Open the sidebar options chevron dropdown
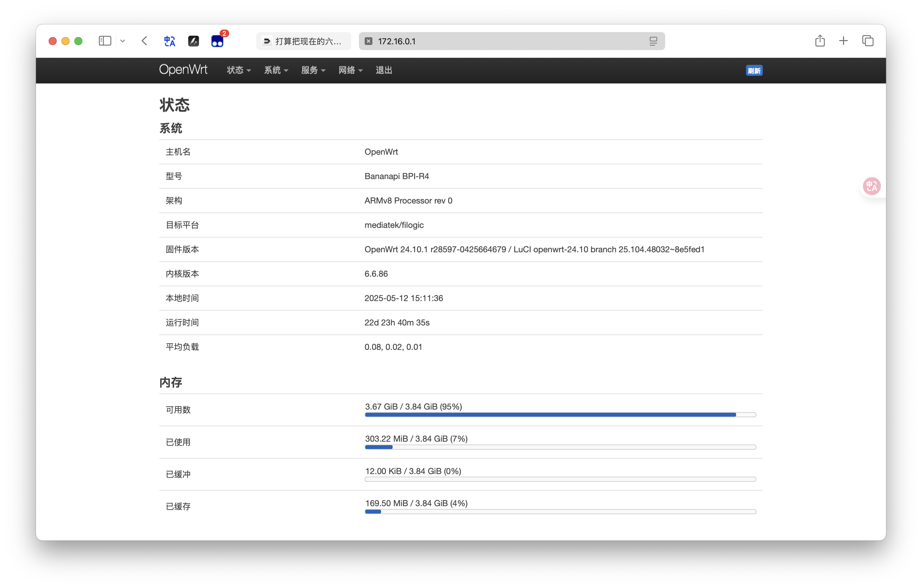The width and height of the screenshot is (922, 588). click(123, 41)
